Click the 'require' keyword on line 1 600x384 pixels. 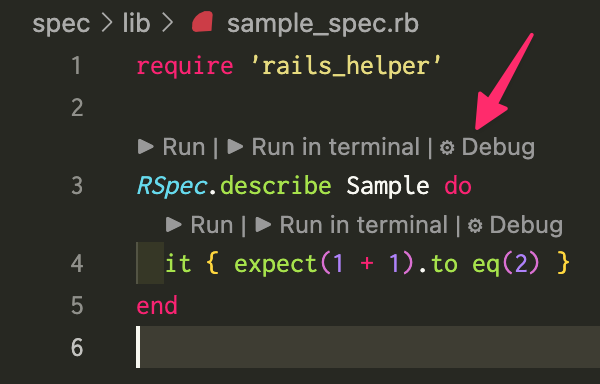[x=185, y=67]
